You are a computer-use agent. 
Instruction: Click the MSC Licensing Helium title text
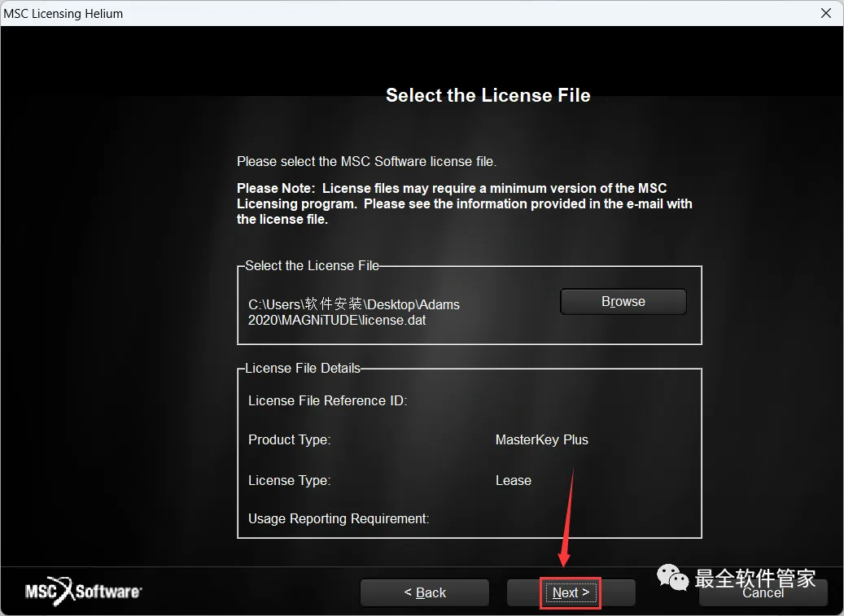pos(63,14)
